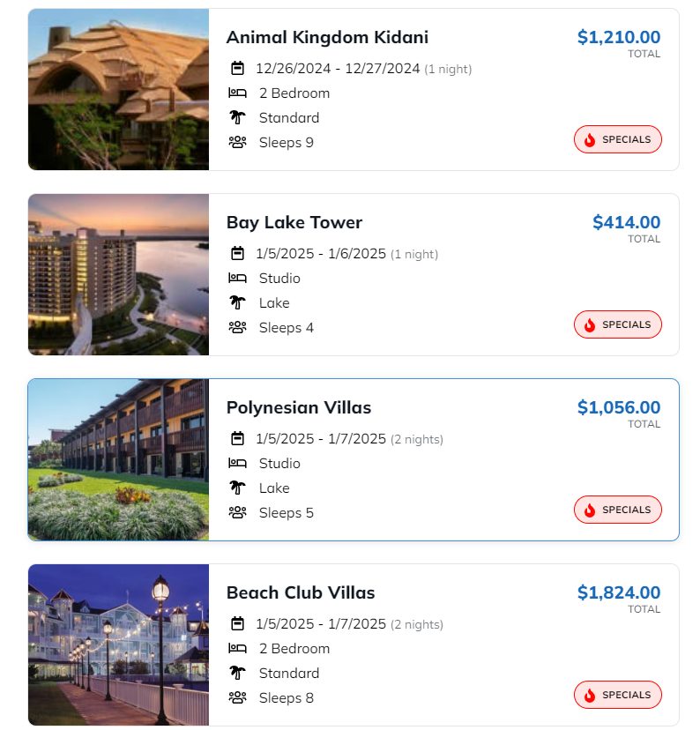Click the Beach Club Villas $1,824.00 total price
The image size is (700, 730).
pos(618,592)
